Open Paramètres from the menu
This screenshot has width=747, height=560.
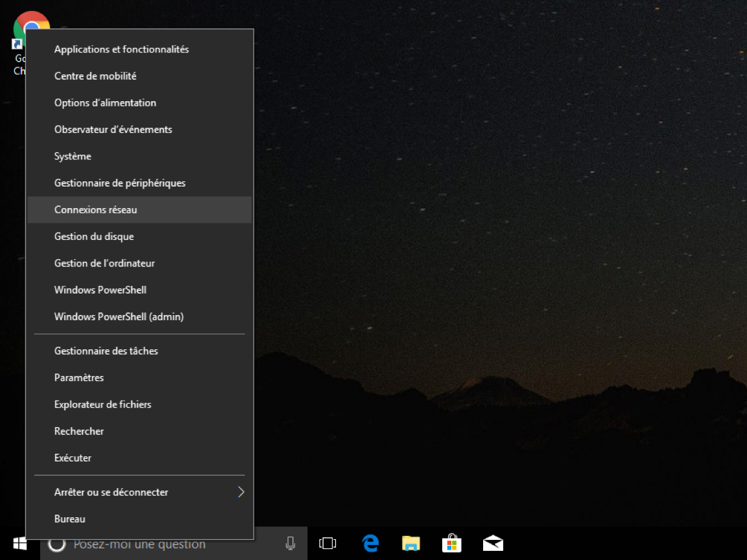[139, 377]
